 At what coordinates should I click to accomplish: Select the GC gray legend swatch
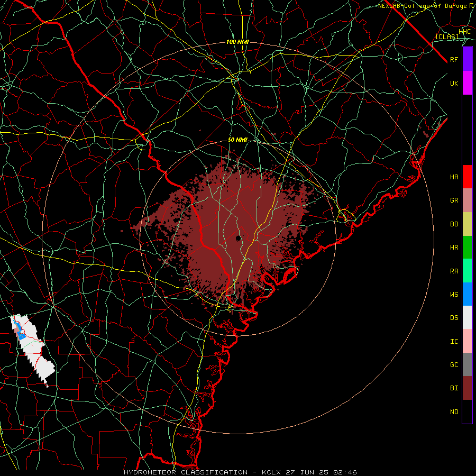(x=467, y=364)
